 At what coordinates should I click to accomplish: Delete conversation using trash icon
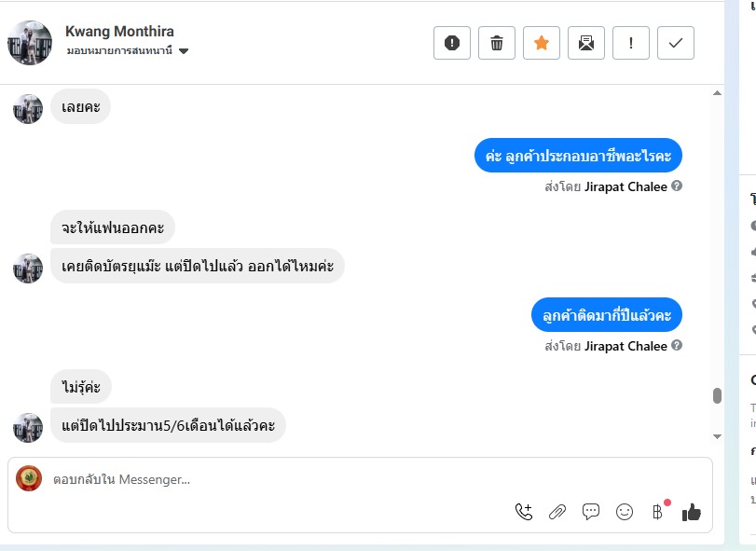tap(497, 43)
